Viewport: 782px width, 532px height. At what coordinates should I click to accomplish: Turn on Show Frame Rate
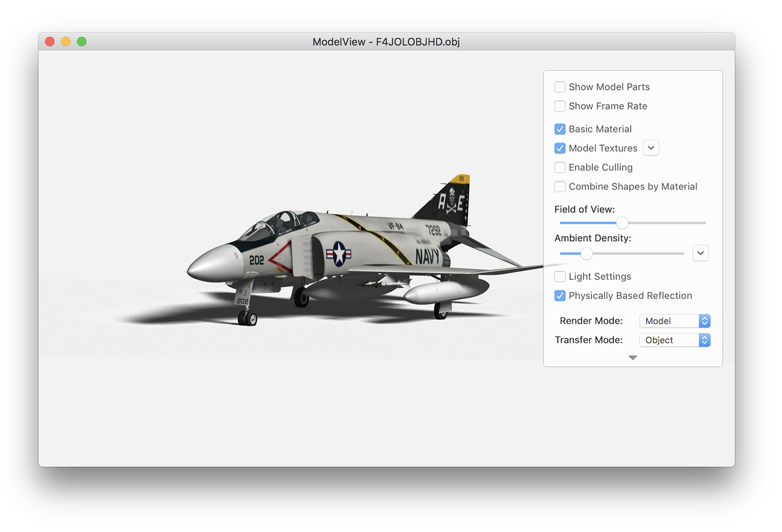pyautogui.click(x=560, y=106)
